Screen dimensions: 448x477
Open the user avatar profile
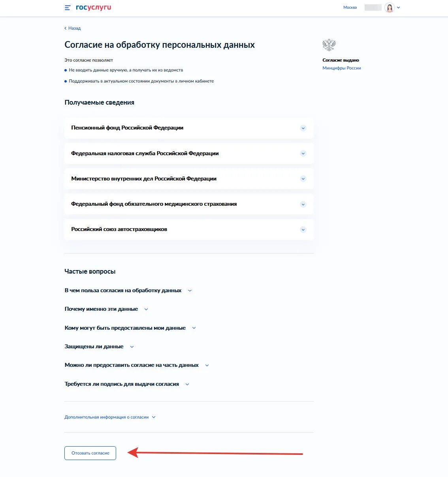pos(390,8)
